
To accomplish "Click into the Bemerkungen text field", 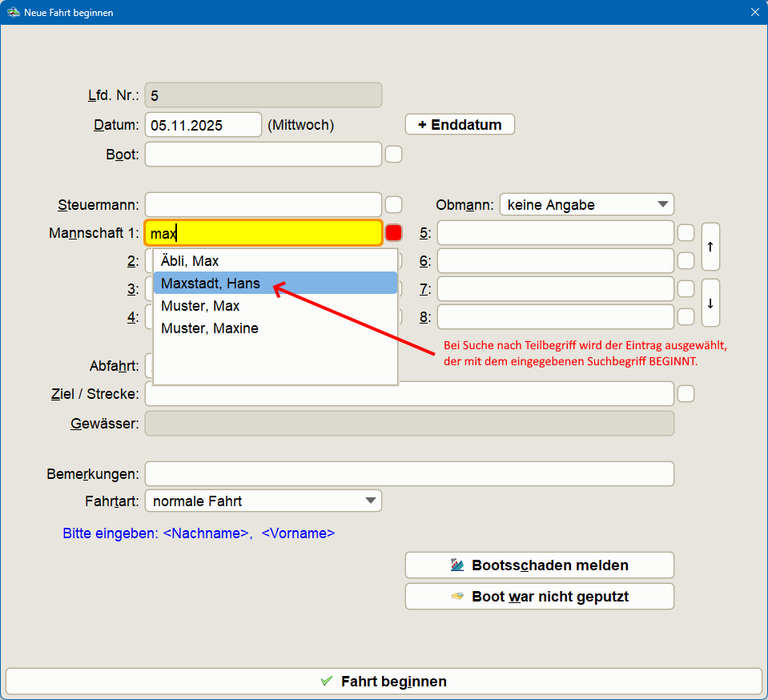I will [408, 474].
